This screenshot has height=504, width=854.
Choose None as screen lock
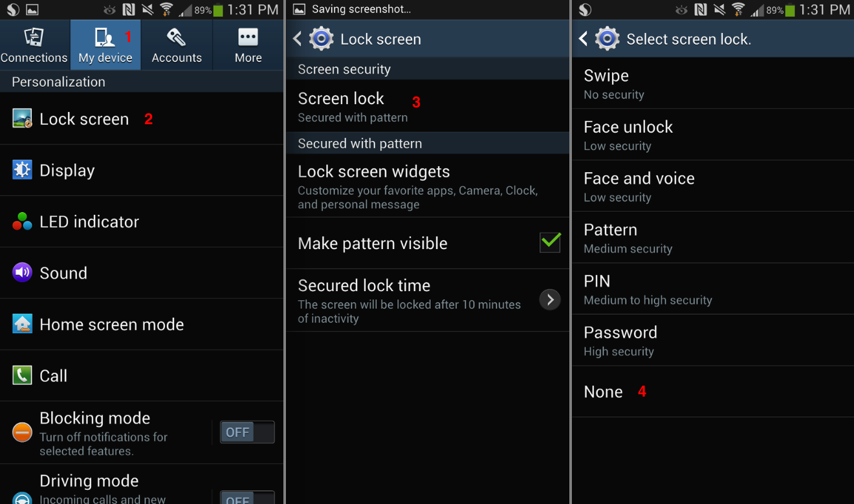point(713,391)
